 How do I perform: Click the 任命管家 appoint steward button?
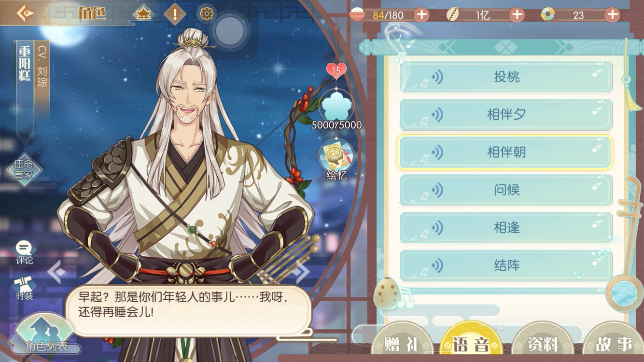(x=24, y=169)
